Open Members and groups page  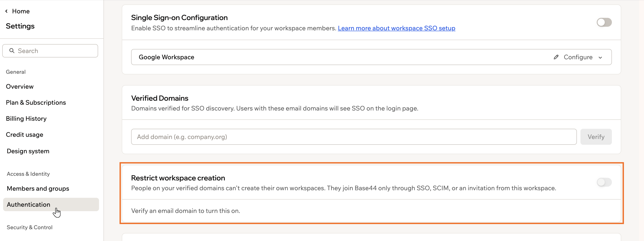tap(38, 188)
